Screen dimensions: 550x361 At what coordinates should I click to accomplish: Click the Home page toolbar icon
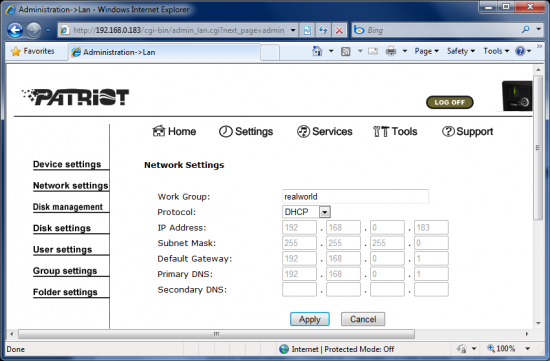(317, 51)
